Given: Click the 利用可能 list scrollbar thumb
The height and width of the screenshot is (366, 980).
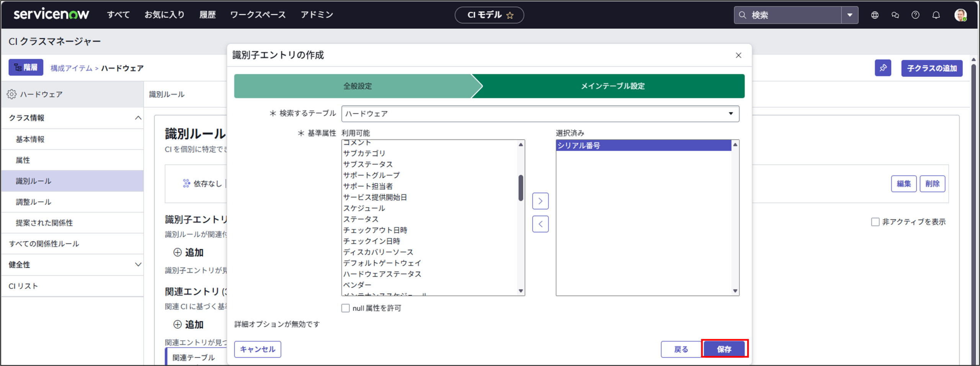Looking at the screenshot, I should pos(521,188).
